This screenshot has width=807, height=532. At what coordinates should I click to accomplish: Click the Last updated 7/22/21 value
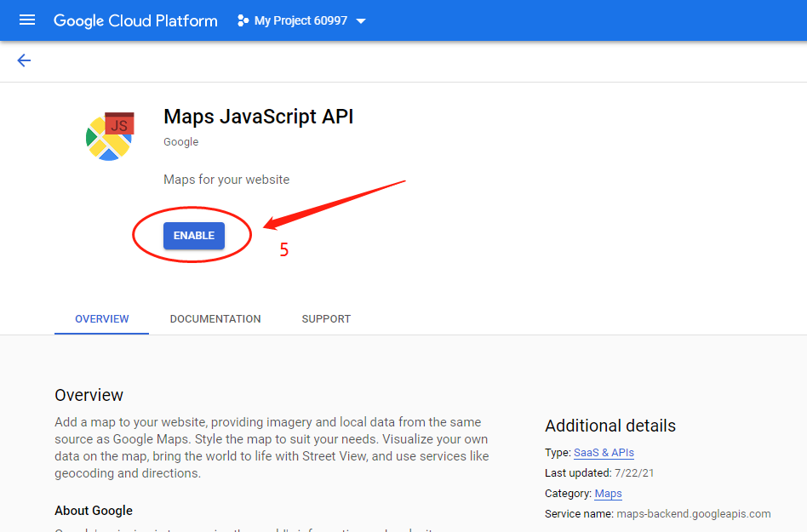[634, 472]
